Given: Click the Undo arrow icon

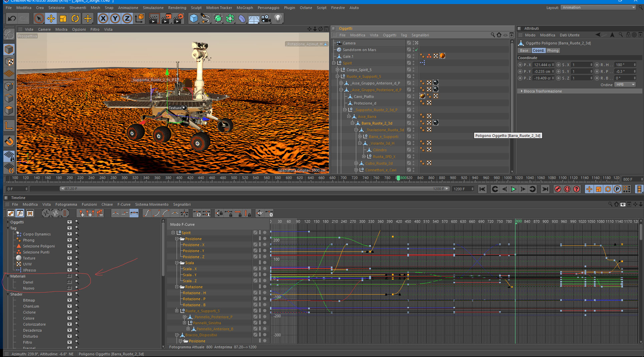Looking at the screenshot, I should (12, 19).
